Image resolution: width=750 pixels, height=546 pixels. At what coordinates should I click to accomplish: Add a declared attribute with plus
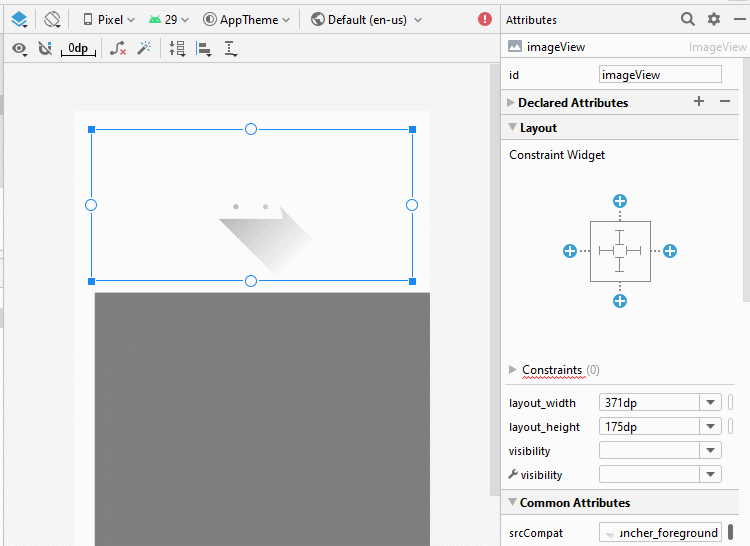pyautogui.click(x=699, y=101)
